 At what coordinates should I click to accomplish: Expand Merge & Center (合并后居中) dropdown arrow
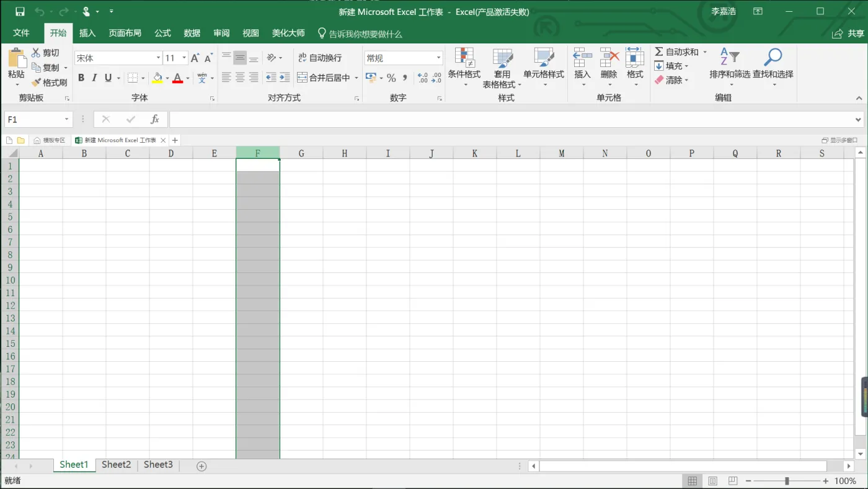356,78
